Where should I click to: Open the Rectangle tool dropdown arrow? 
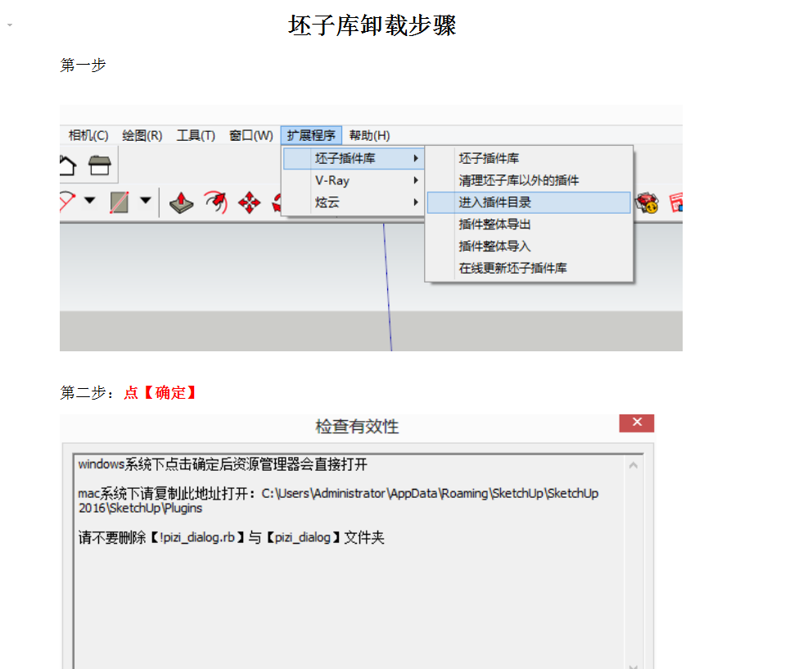(x=146, y=200)
